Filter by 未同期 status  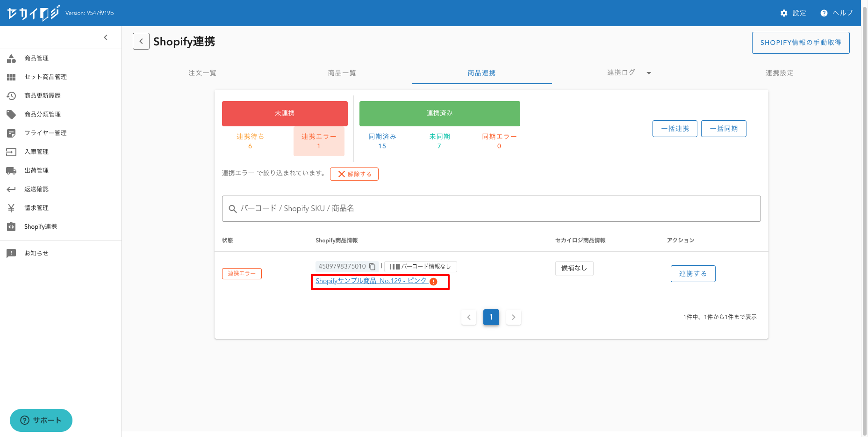pyautogui.click(x=439, y=141)
